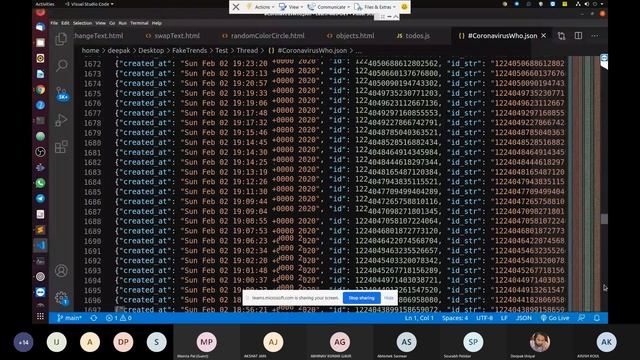Open the TeamViewer icon in the dock
Image resolution: width=640 pixels, height=360 pixels.
[x=40, y=292]
